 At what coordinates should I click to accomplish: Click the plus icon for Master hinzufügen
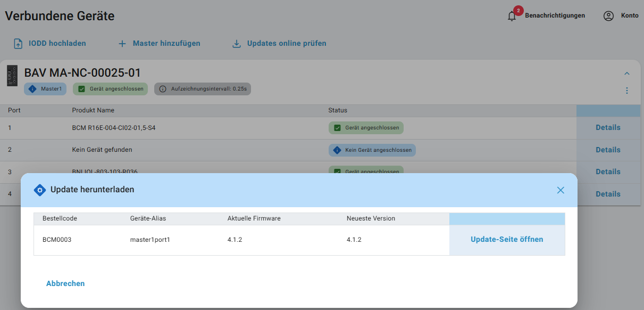coord(122,44)
